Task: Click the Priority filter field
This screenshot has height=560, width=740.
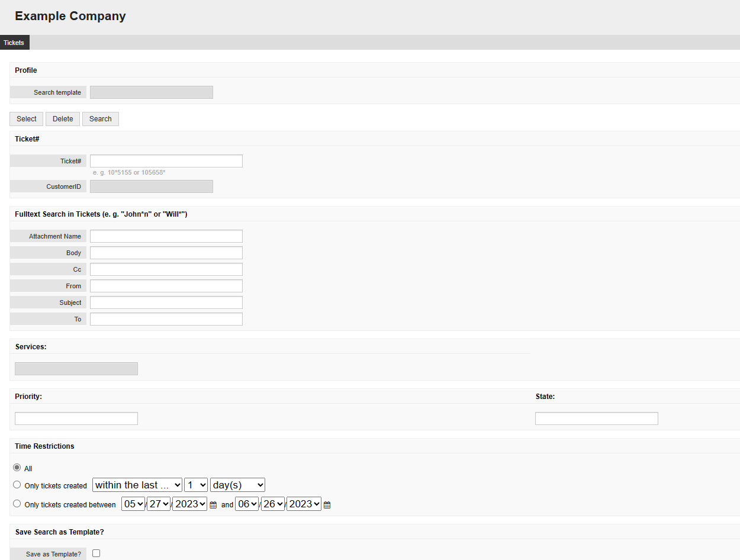Action: (76, 418)
